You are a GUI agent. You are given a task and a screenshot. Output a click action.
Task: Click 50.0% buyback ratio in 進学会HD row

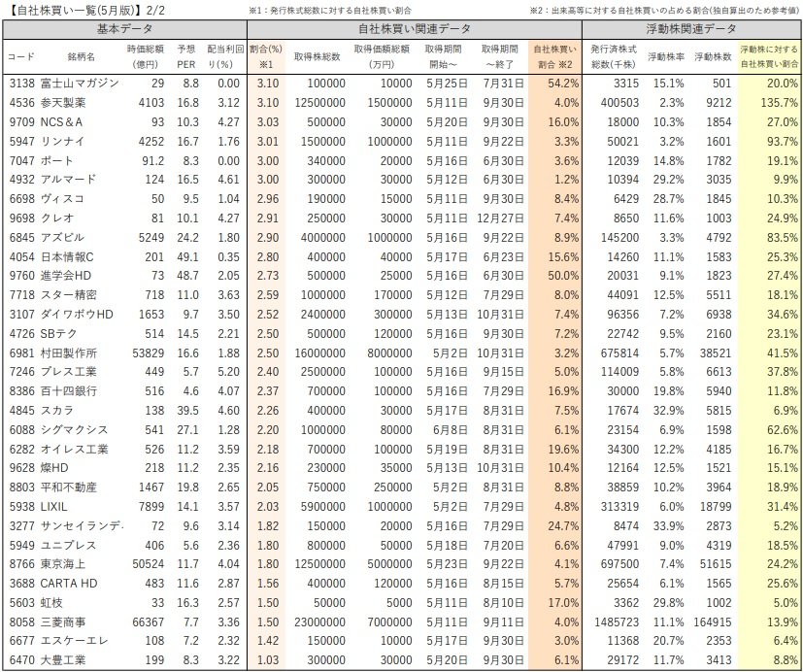pos(563,276)
